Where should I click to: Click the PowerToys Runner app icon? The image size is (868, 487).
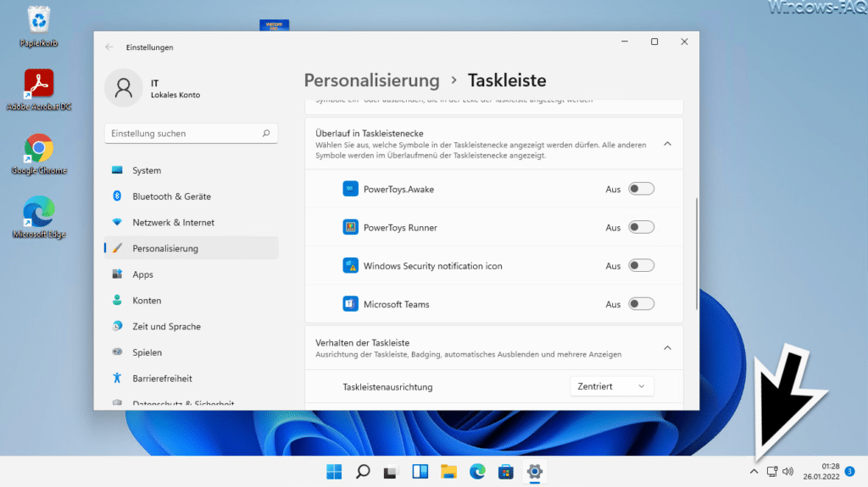[x=350, y=228]
